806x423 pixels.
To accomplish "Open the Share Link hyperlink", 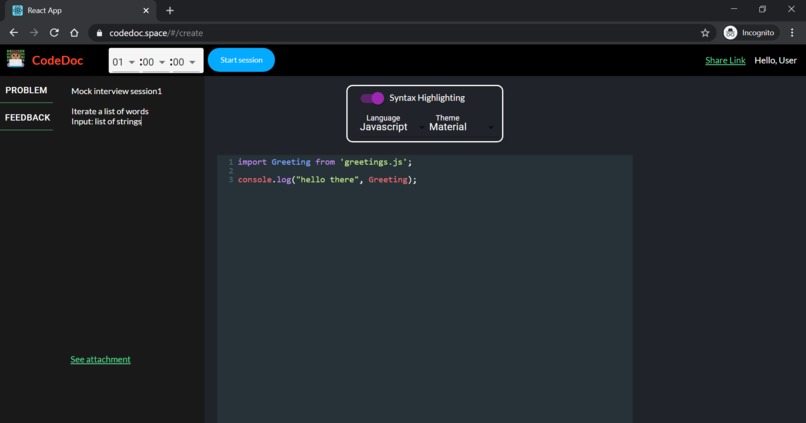I will [x=725, y=60].
